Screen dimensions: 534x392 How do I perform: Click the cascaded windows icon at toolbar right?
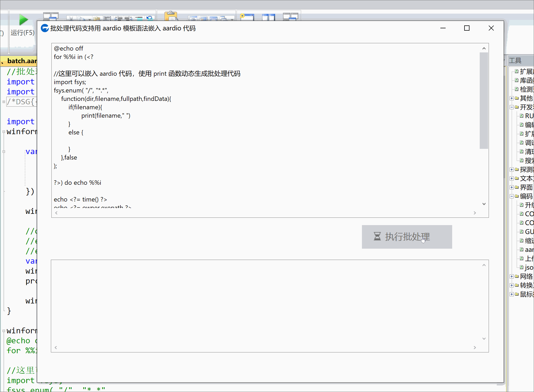(290, 17)
